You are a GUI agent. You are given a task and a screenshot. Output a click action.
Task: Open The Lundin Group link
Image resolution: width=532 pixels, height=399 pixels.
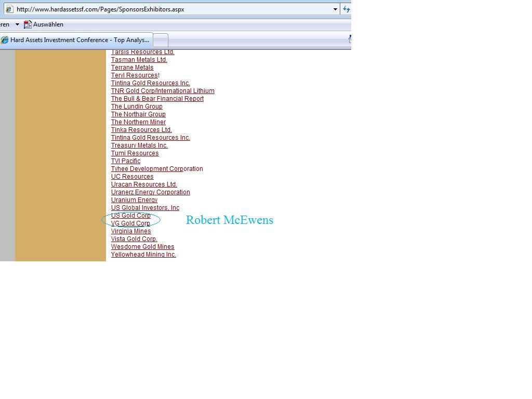point(137,107)
